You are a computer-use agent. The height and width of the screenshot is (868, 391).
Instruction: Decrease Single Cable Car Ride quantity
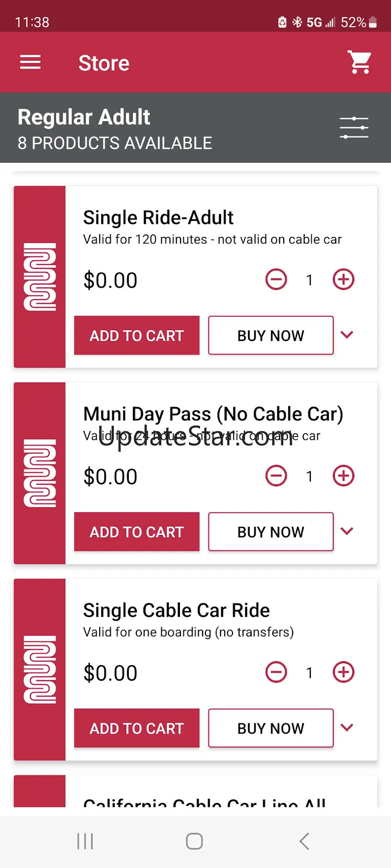pyautogui.click(x=276, y=672)
